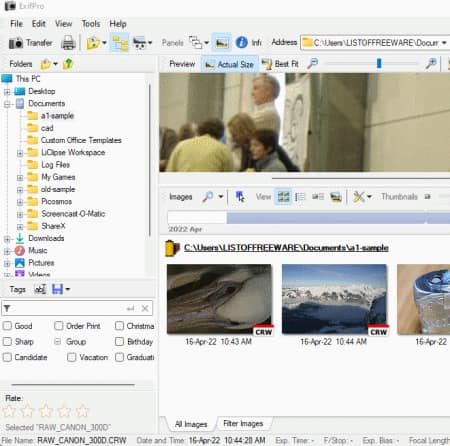Expand the My Games folder node
Screen dimensions: 450x446
(20, 178)
